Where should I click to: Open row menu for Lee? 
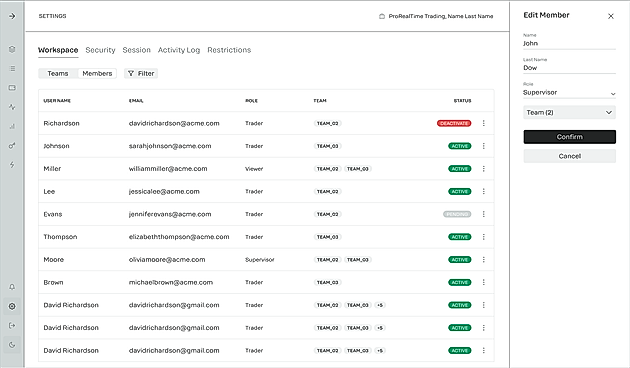(483, 191)
